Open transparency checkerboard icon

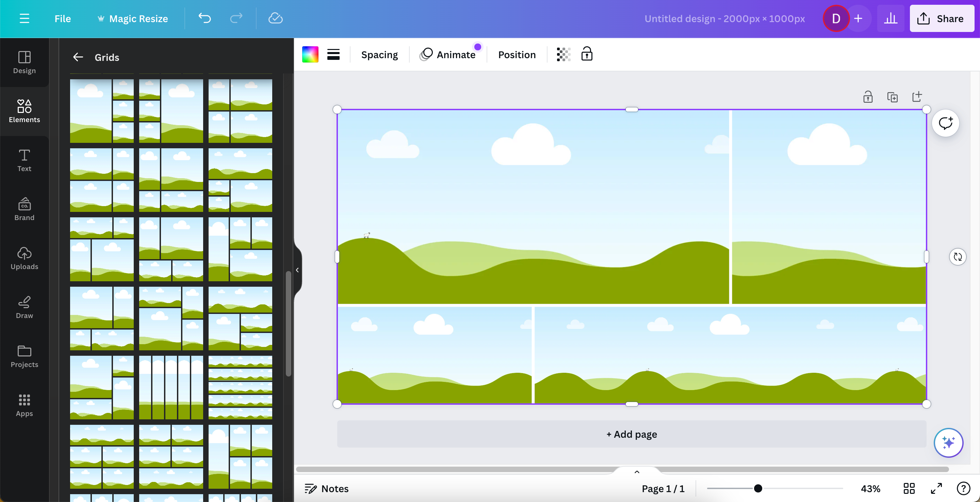point(563,55)
